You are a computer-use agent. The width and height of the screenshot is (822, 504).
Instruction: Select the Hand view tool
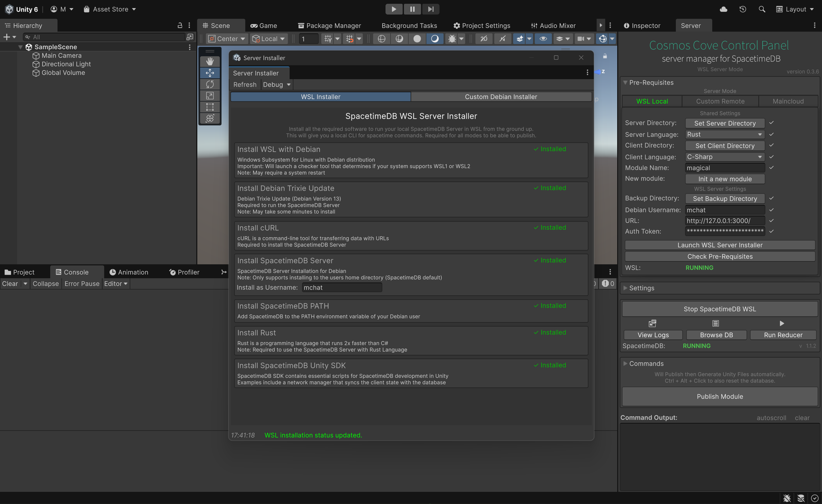coord(210,61)
